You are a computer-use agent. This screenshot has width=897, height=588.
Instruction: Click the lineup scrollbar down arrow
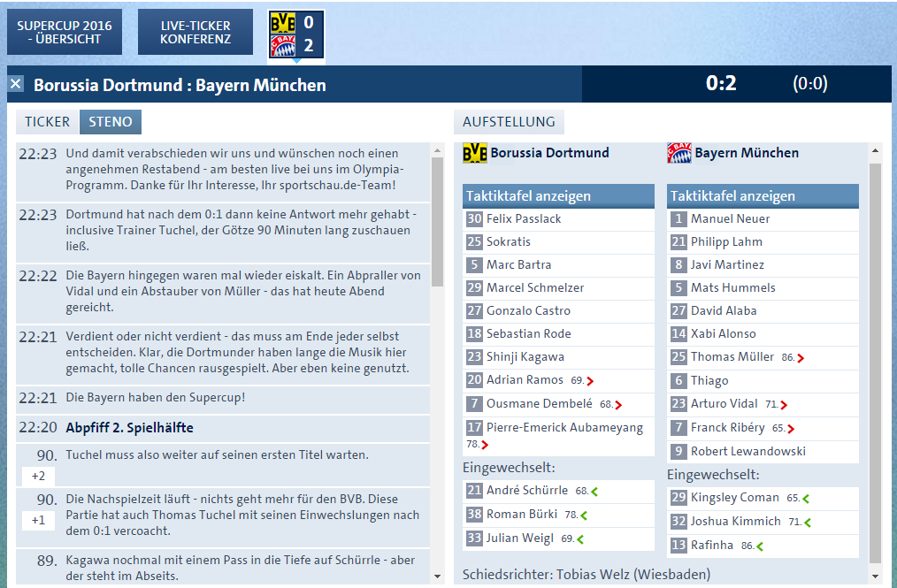875,576
